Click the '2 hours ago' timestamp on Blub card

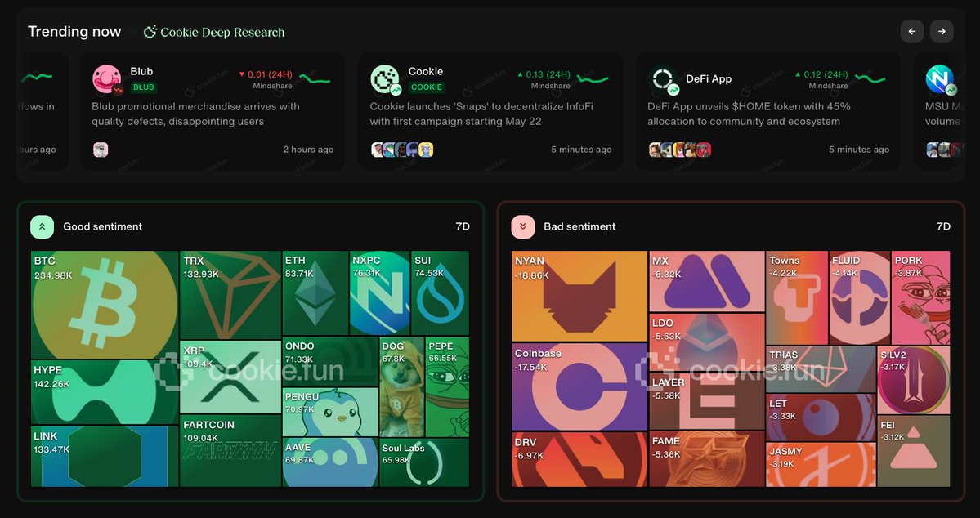click(308, 150)
